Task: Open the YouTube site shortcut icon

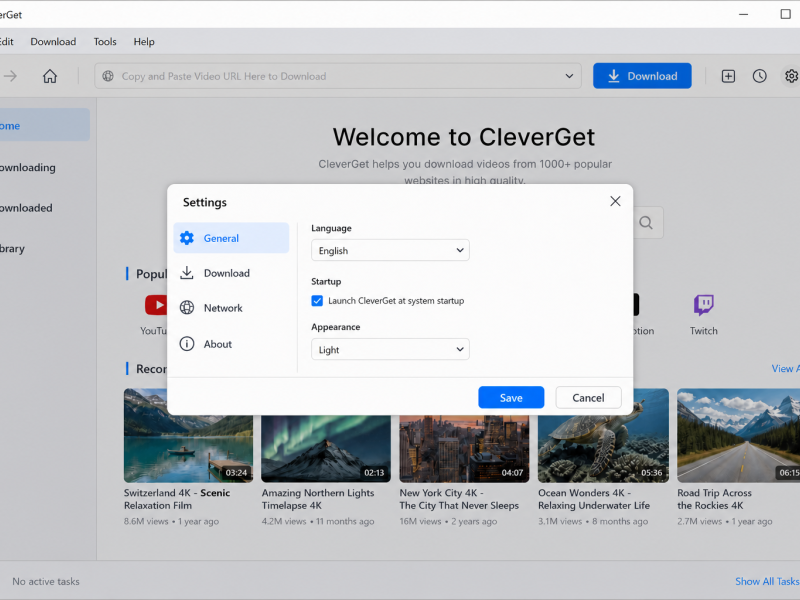Action: (156, 305)
